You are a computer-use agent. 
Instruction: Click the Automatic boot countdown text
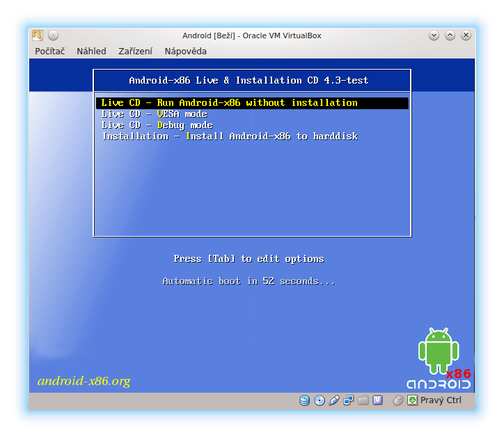point(249,281)
